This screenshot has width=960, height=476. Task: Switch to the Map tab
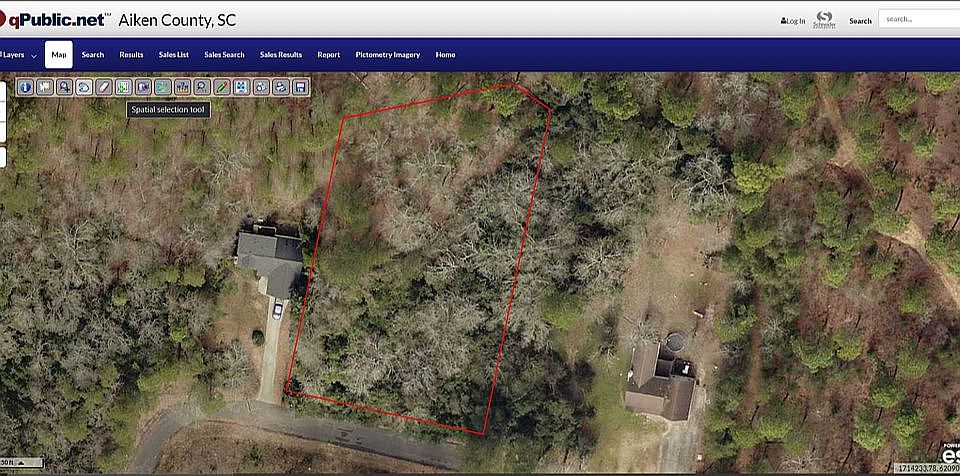pyautogui.click(x=59, y=55)
